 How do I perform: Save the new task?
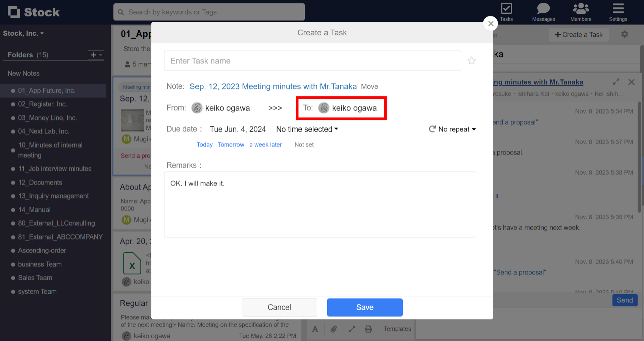(364, 307)
